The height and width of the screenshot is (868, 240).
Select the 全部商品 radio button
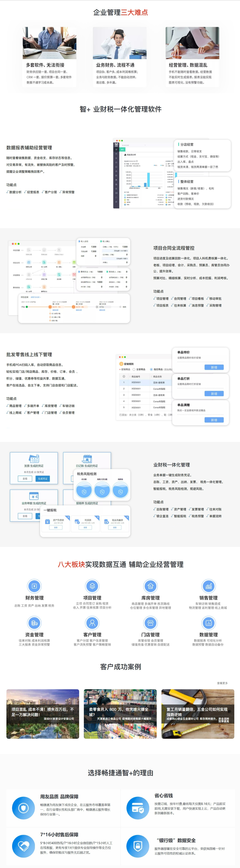[134, 369]
